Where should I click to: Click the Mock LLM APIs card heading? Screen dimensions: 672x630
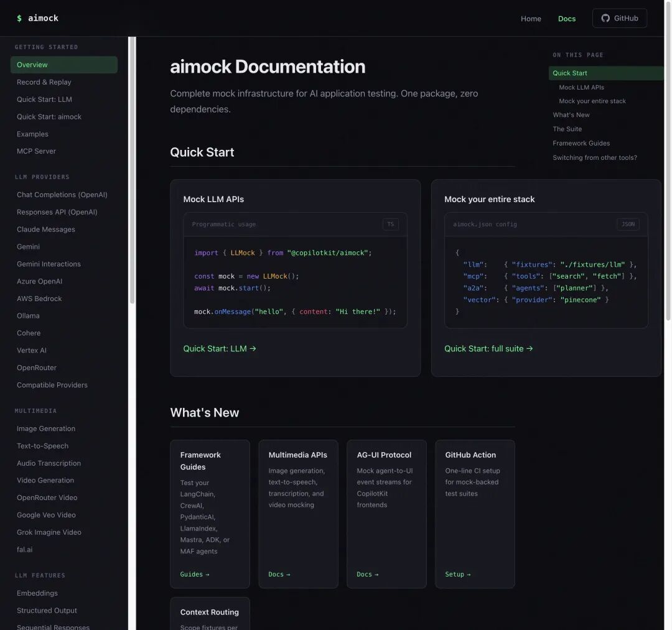coord(213,199)
